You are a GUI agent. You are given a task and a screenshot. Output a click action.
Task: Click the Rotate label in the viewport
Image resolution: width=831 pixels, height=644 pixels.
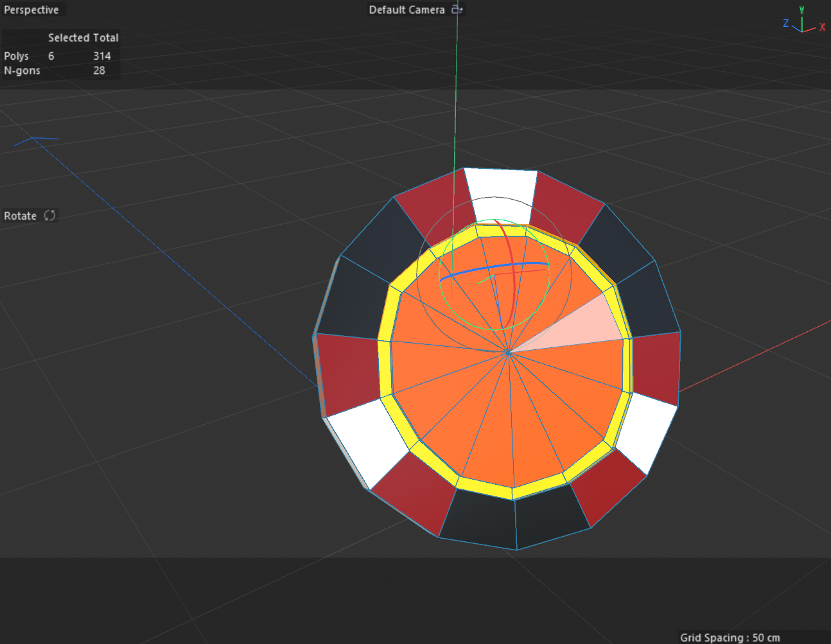coord(20,216)
